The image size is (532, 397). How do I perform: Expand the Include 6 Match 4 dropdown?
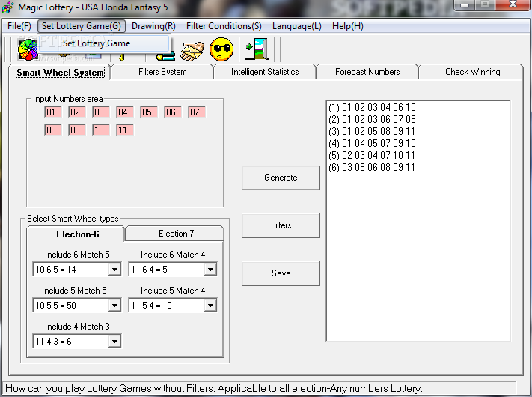click(x=210, y=270)
